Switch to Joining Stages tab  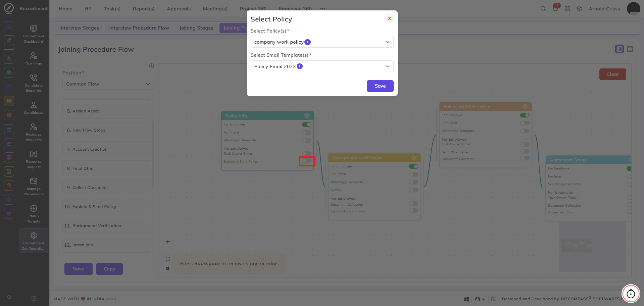pyautogui.click(x=196, y=28)
